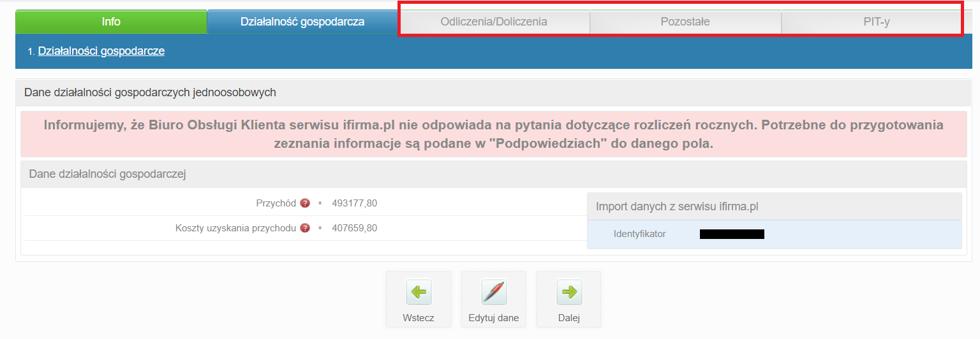
Task: Click the green left-arrow Wstecz icon
Action: (x=419, y=292)
